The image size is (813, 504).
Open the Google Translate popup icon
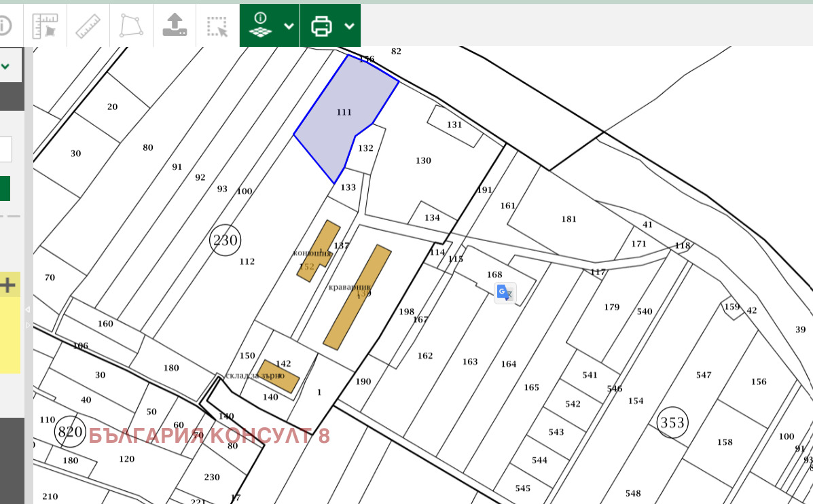[x=505, y=293]
